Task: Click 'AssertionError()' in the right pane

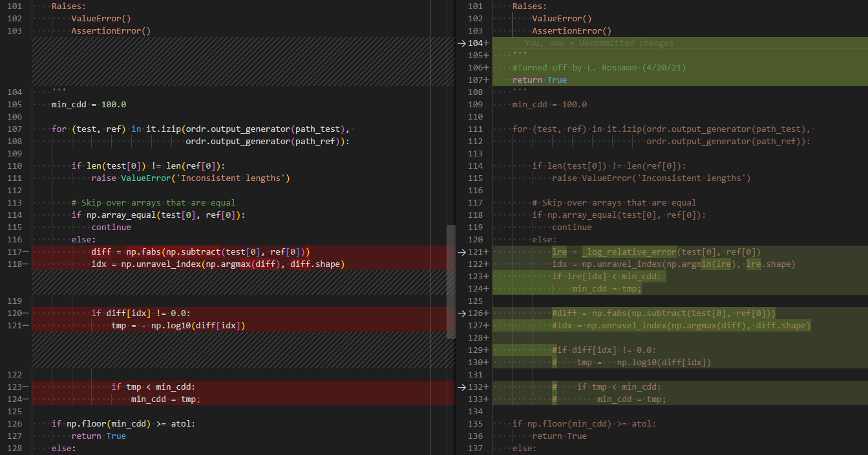Action: [x=572, y=31]
